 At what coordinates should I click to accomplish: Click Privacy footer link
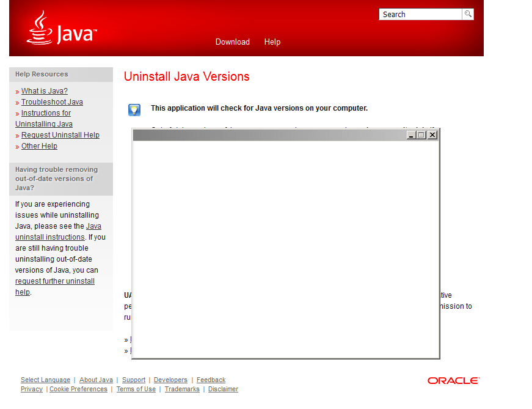[x=32, y=389]
